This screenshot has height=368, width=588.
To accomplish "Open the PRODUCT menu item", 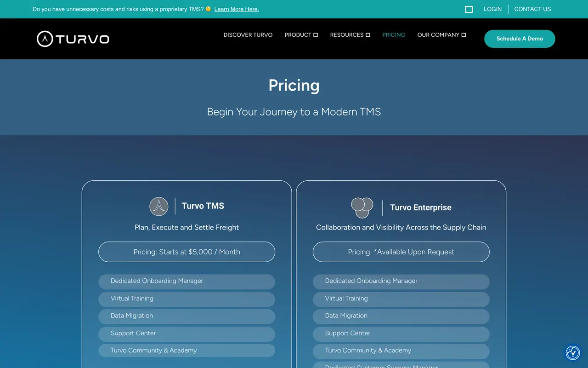I will click(x=298, y=35).
